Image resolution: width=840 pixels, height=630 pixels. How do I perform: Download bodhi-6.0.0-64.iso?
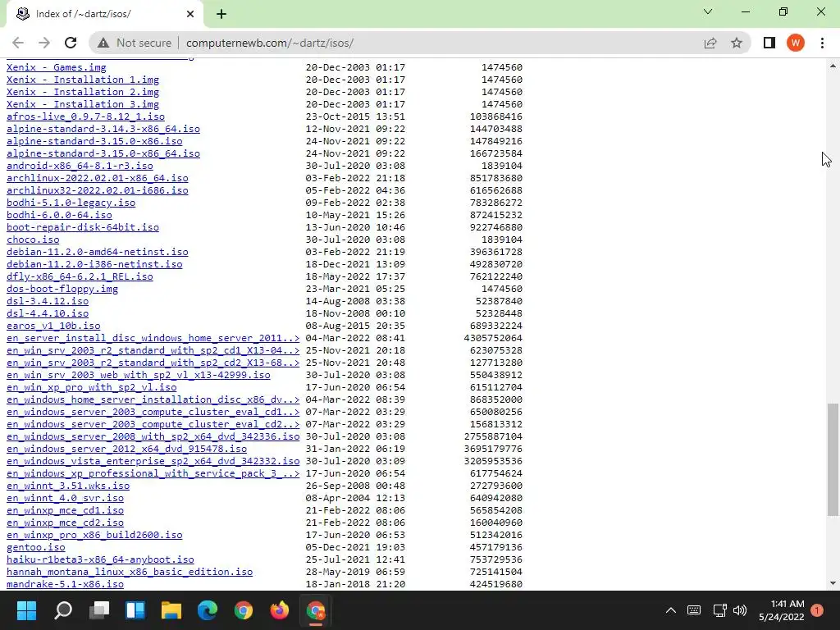(59, 216)
